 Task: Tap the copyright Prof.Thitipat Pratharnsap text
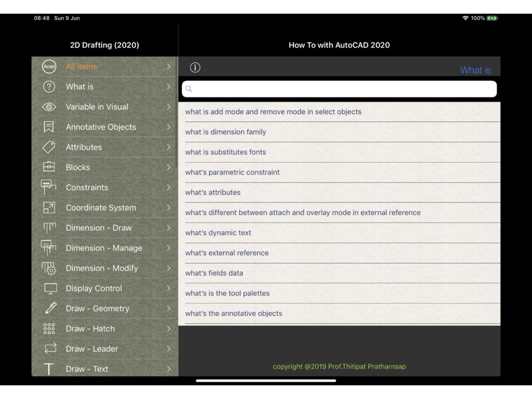click(x=339, y=367)
